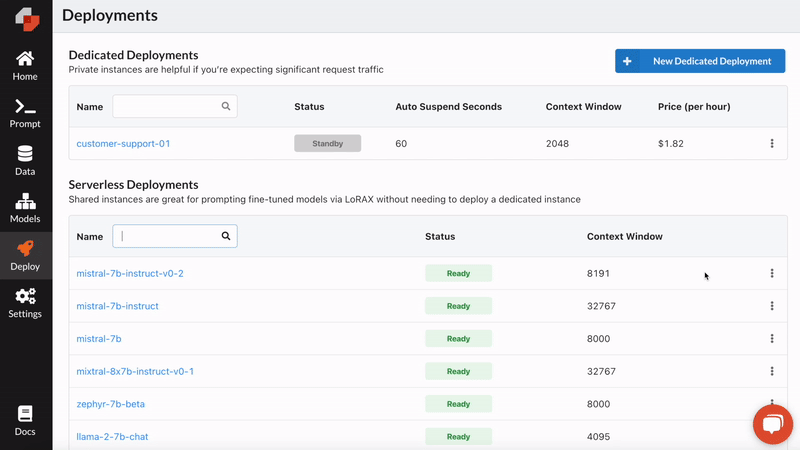Viewport: 800px width, 450px height.
Task: Select the Deploy tab in sidebar
Action: pyautogui.click(x=26, y=255)
